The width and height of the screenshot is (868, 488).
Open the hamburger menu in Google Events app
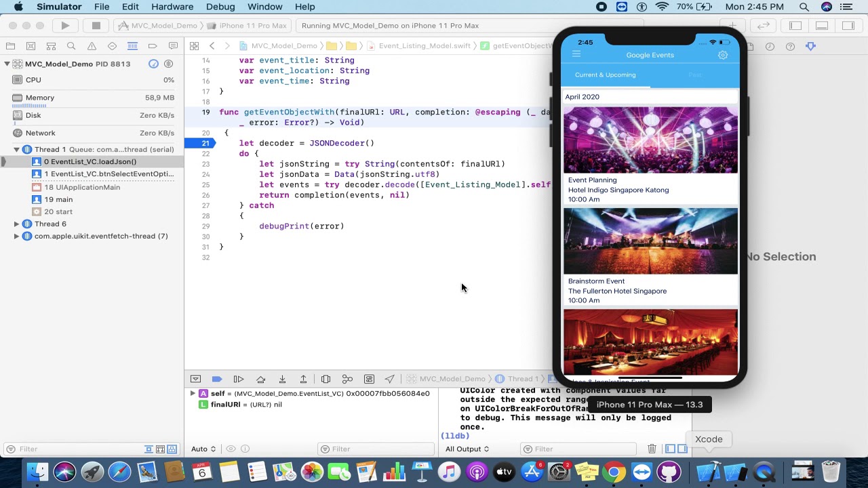point(576,54)
